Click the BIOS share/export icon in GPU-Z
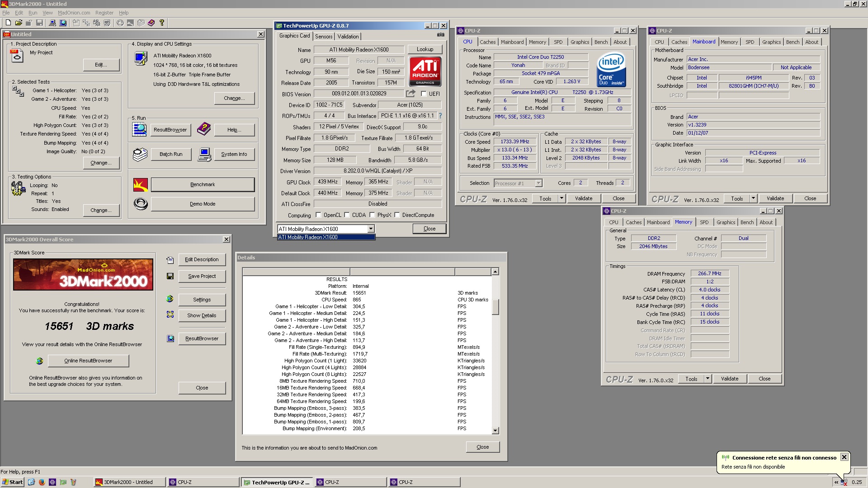Screen dimensions: 868x488 [x=410, y=94]
